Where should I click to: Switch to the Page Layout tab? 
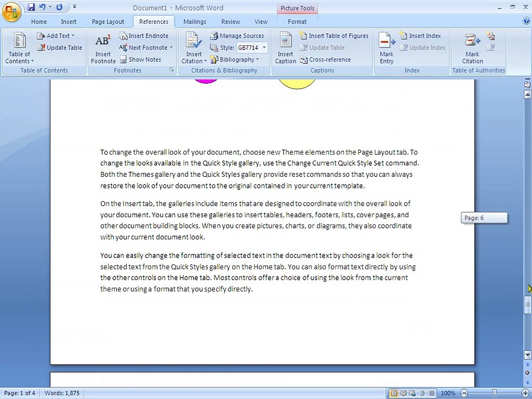108,22
